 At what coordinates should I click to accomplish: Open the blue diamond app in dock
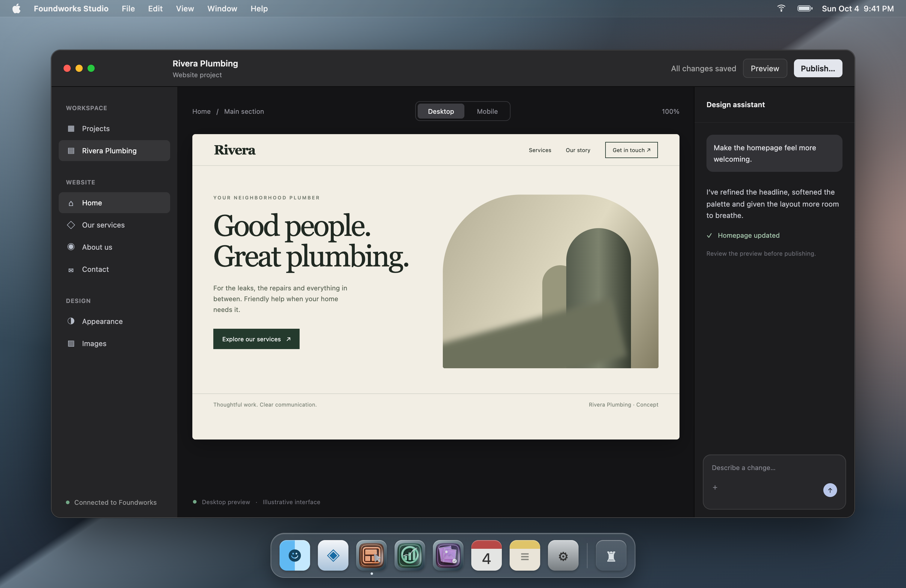333,555
